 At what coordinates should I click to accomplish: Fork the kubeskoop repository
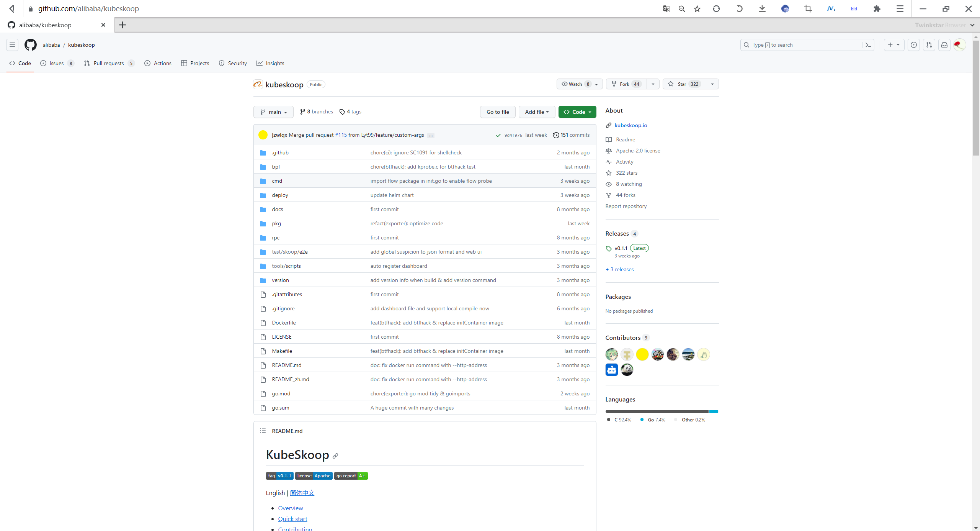pos(627,84)
